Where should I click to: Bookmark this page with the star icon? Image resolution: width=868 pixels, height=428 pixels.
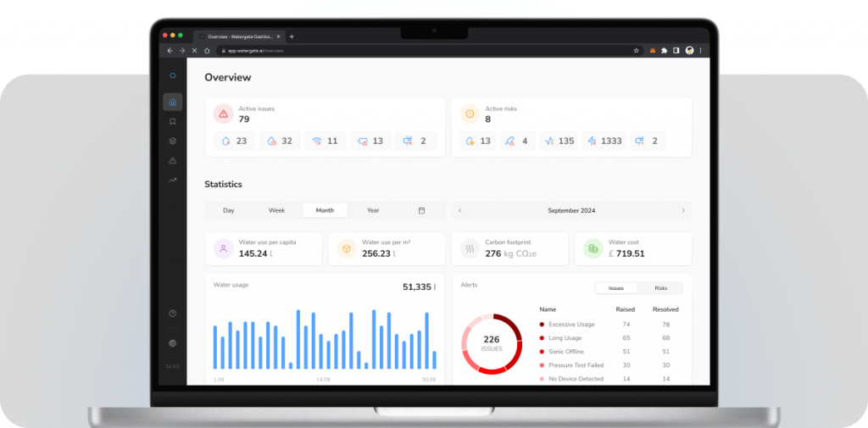pyautogui.click(x=637, y=51)
